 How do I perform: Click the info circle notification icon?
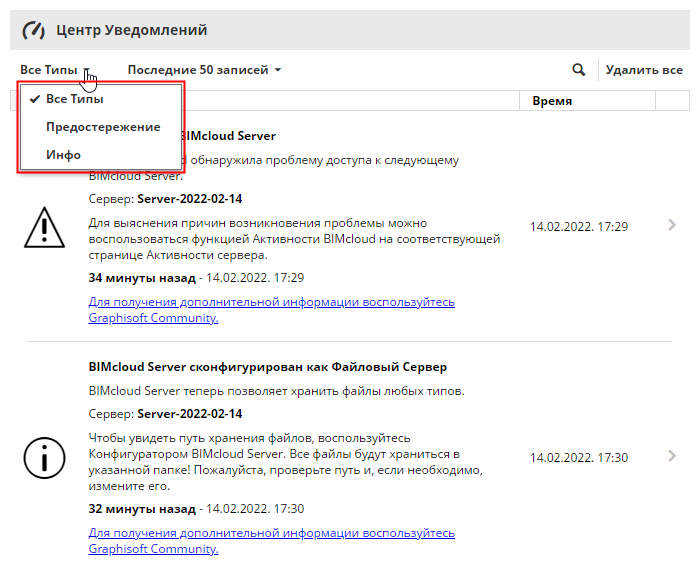[x=44, y=457]
